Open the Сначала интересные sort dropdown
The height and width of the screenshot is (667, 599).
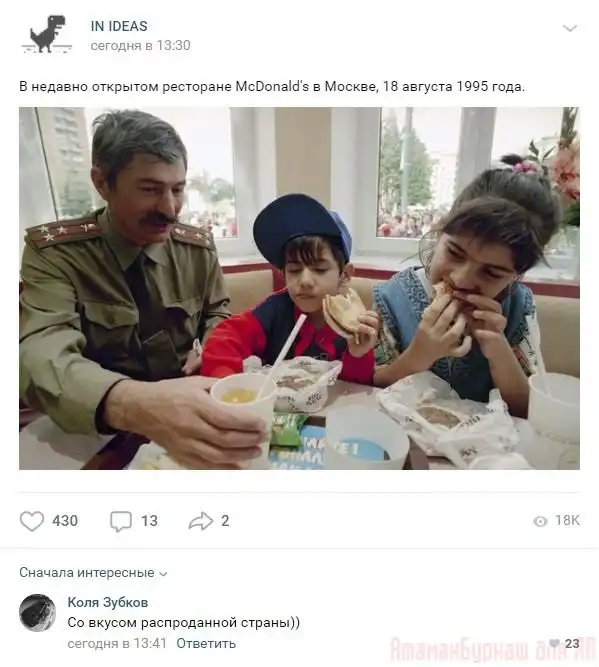pyautogui.click(x=93, y=573)
